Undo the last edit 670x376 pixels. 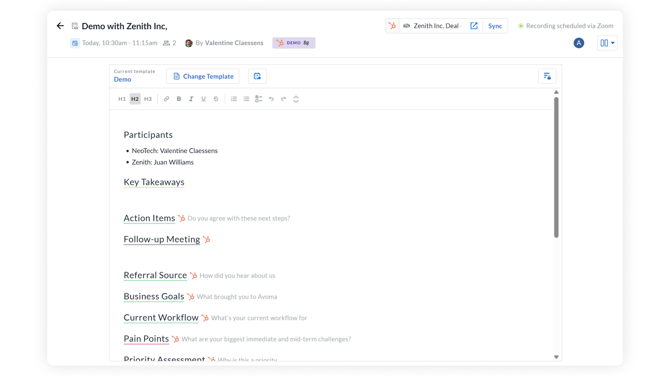pos(271,99)
